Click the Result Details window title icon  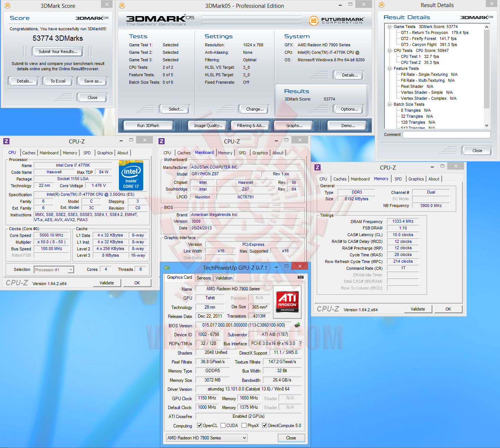[x=381, y=5]
